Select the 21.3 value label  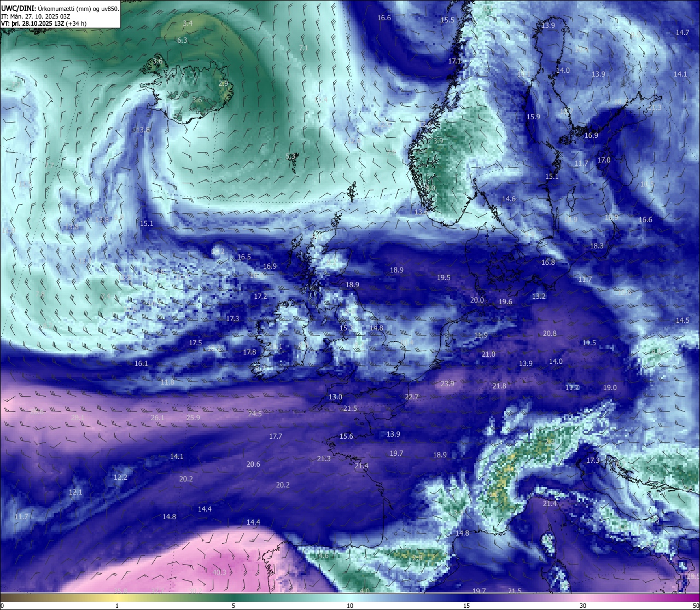[324, 458]
